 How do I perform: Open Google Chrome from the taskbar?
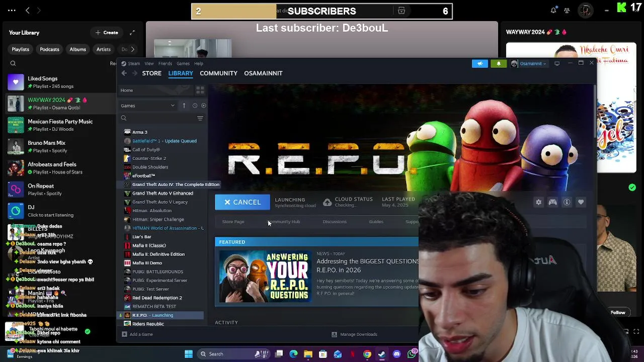point(367,354)
